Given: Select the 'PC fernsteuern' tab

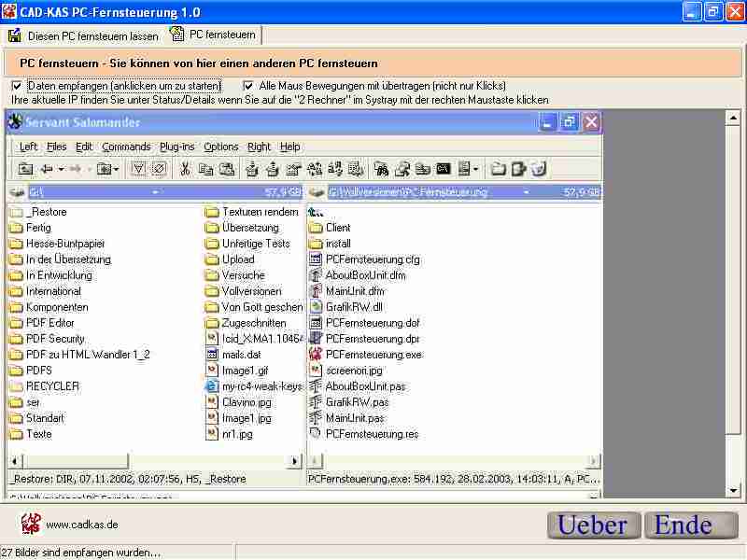Looking at the screenshot, I should (214, 35).
